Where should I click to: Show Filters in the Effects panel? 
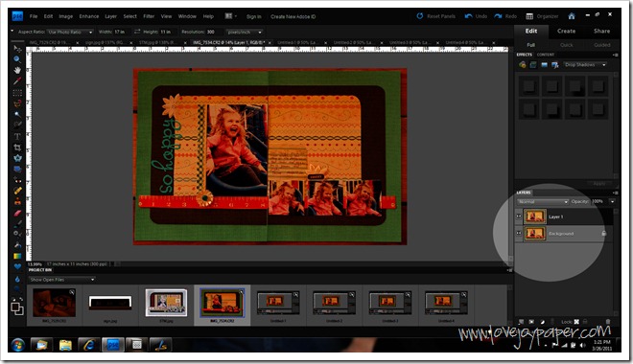click(523, 65)
